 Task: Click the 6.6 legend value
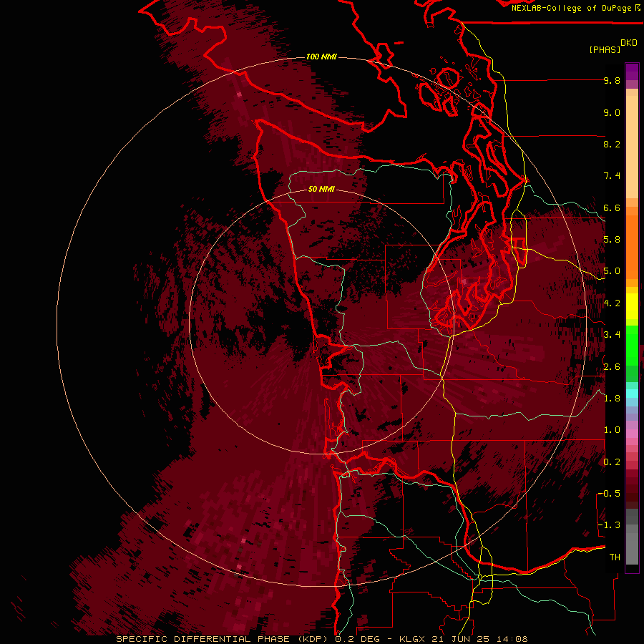612,208
